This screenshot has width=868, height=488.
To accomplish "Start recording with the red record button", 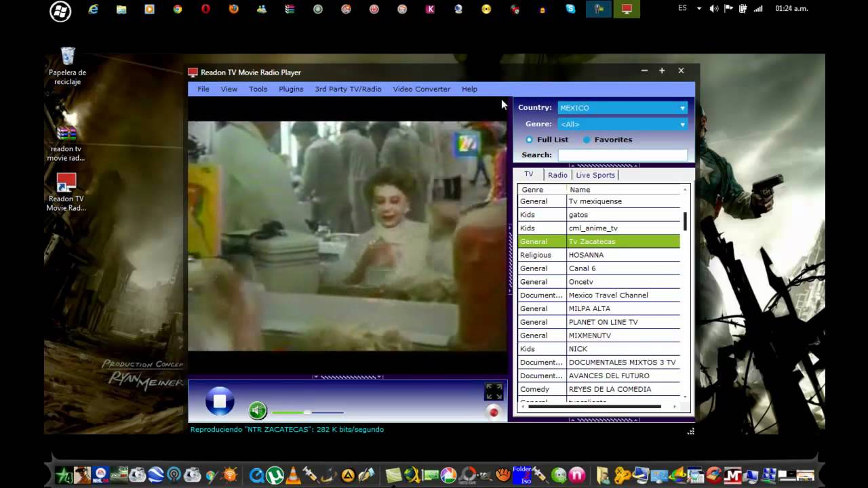I will coord(494,412).
